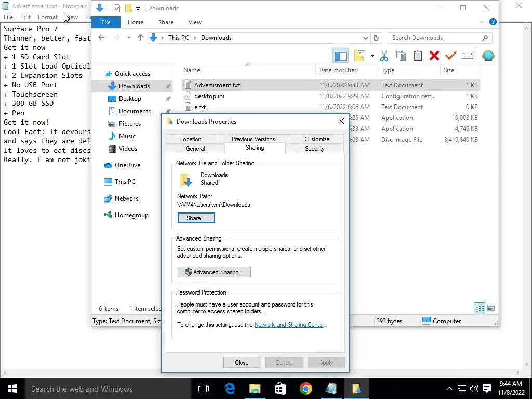Switch to the Security tab
This screenshot has height=399, width=532.
tap(314, 149)
